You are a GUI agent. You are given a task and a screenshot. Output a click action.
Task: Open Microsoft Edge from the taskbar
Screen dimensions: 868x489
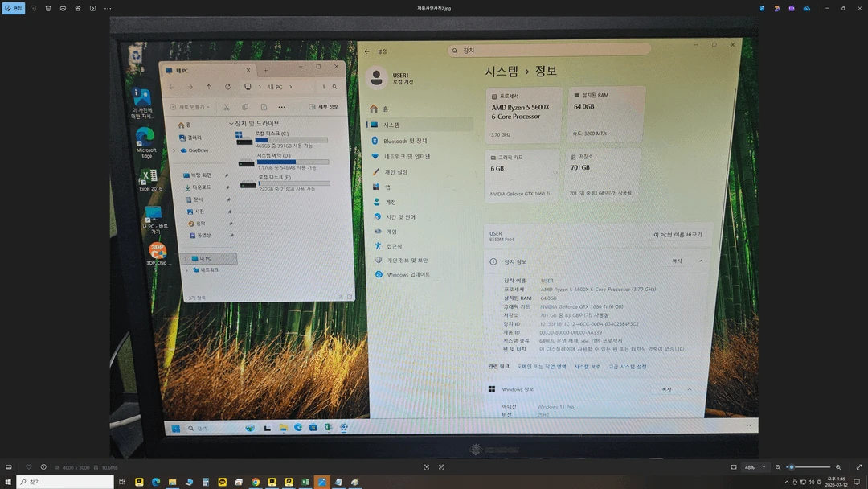(156, 483)
